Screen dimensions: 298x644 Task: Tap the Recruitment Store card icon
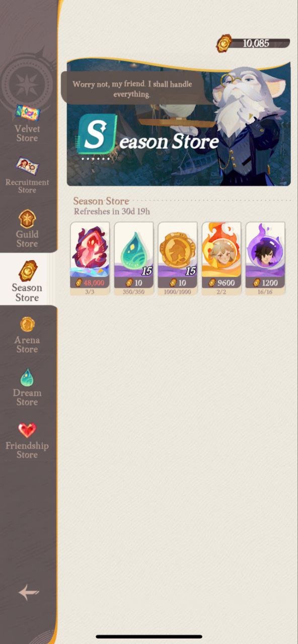pos(27,166)
